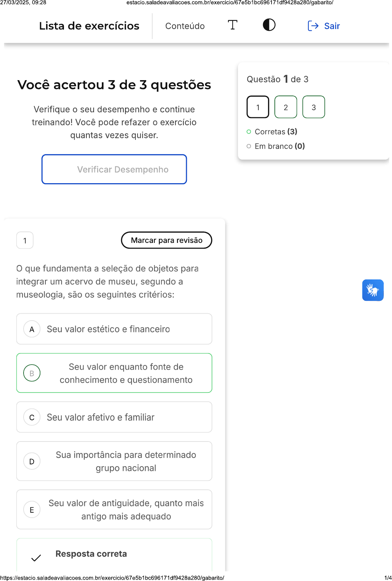Jump to question 3 in navigator
This screenshot has width=392, height=581.
(x=313, y=107)
